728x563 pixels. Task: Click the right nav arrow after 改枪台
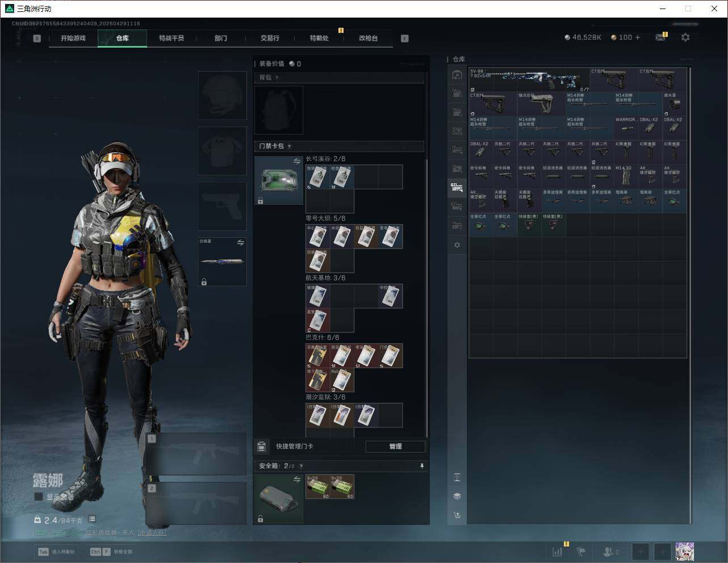405,39
